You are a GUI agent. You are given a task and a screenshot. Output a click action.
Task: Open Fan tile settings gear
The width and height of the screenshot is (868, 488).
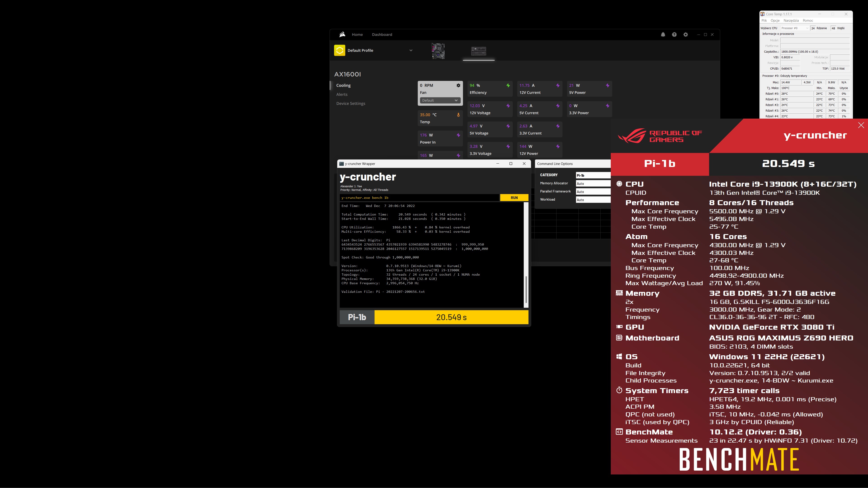tap(458, 86)
